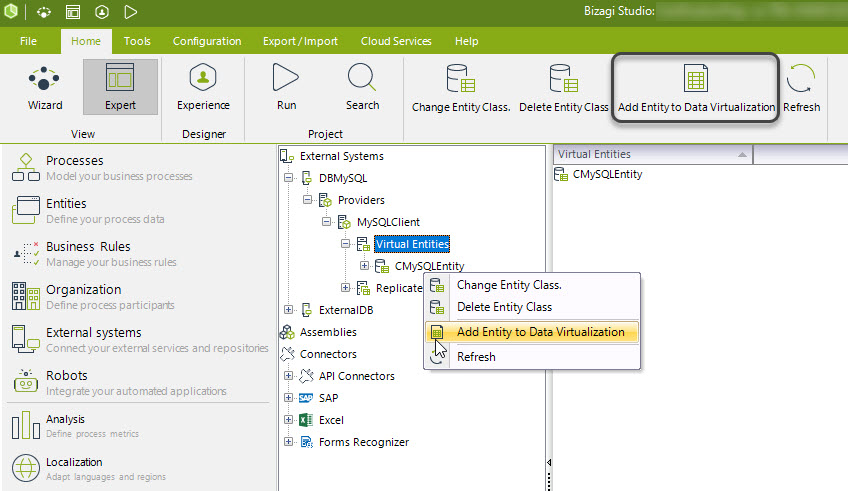Switch to Expert view

point(120,88)
